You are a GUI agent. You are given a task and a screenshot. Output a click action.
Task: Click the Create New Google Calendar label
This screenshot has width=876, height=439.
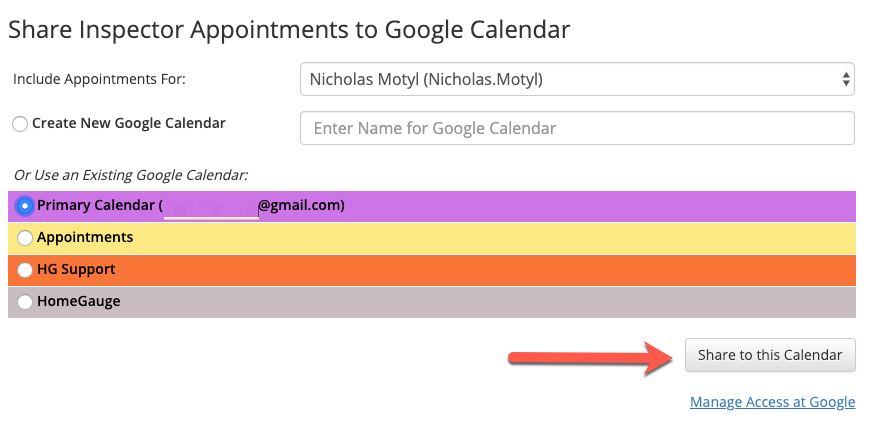click(x=129, y=124)
